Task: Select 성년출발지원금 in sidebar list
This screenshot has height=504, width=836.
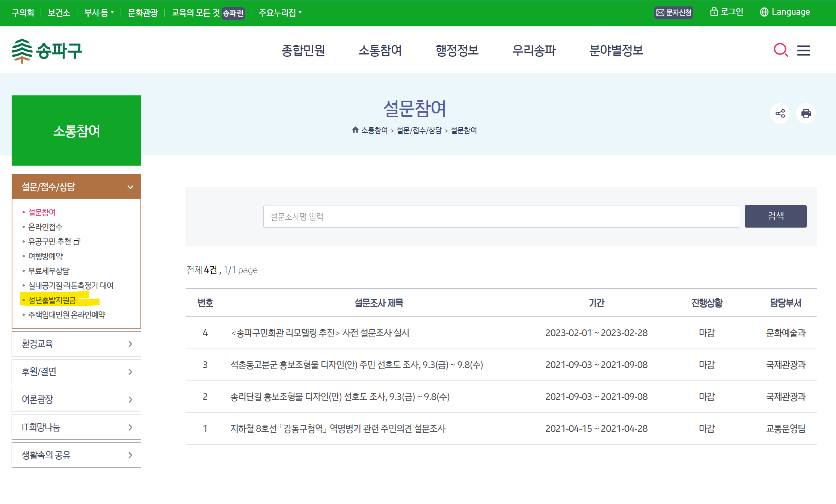Action: click(x=52, y=300)
